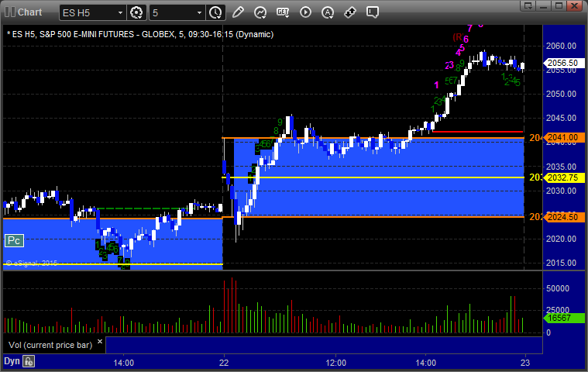588x372 pixels.
Task: Select the Vol (current price bar) tab
Action: click(50, 345)
